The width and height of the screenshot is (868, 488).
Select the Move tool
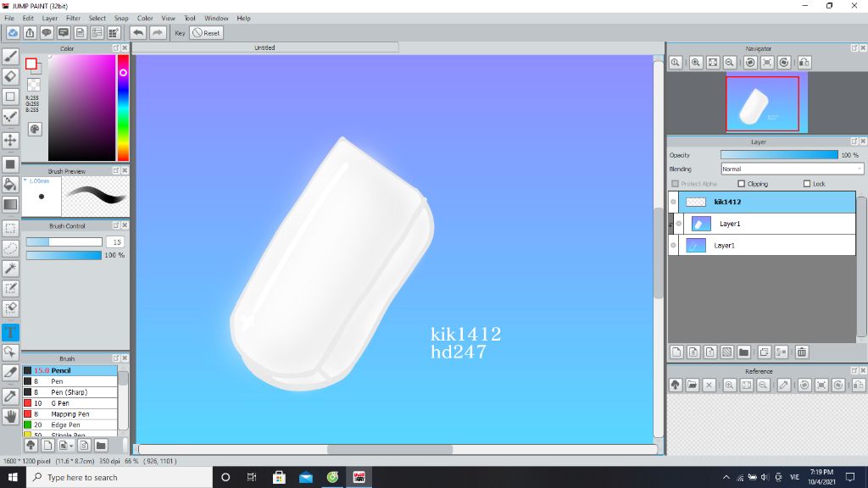coord(10,140)
